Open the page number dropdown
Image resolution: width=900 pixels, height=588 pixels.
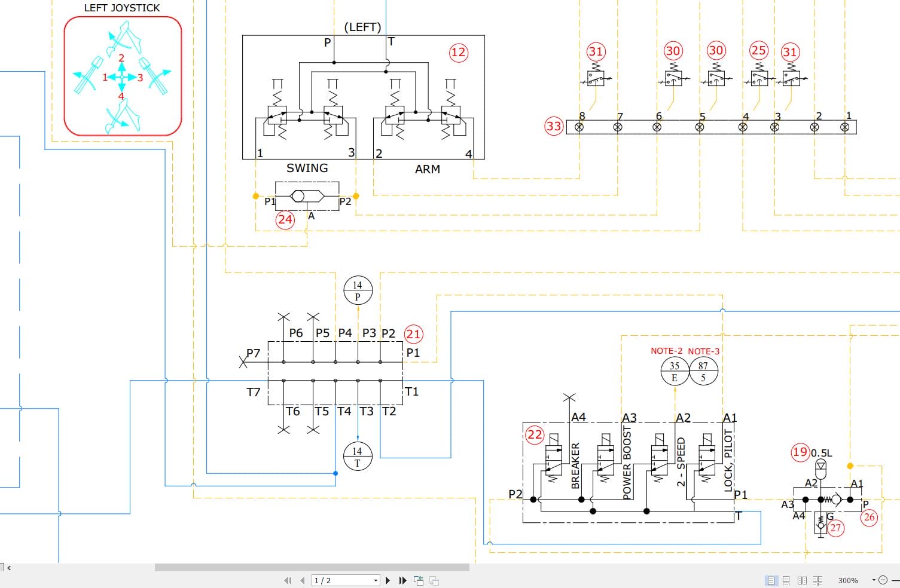(377, 580)
